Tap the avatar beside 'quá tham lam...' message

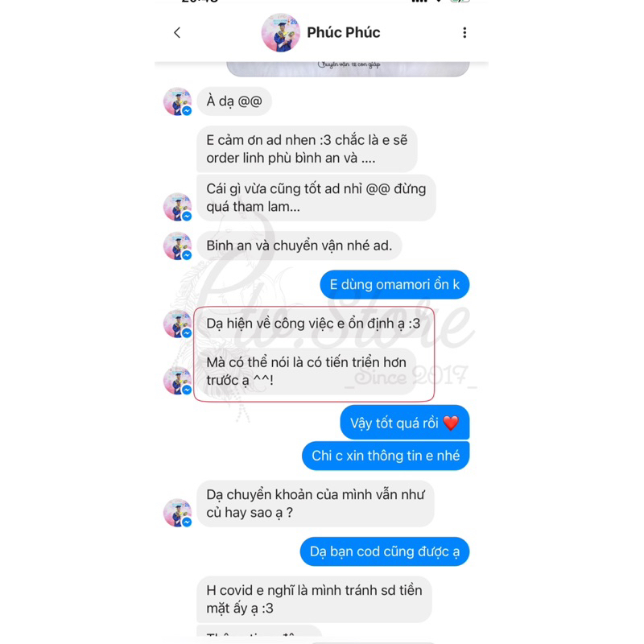(177, 207)
